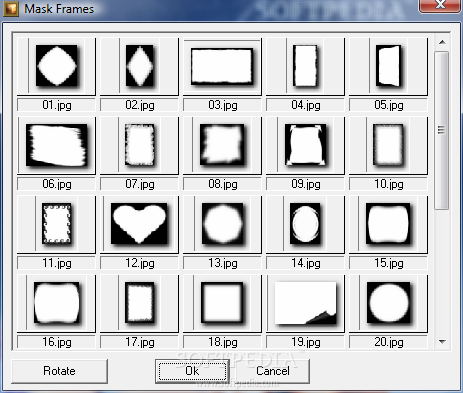Click the 06.jpg file name label
463x393 pixels.
(x=56, y=184)
